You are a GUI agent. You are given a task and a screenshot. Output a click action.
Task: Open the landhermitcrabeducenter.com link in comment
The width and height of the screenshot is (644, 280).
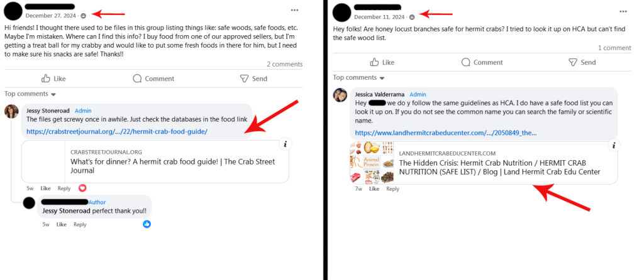(x=446, y=133)
